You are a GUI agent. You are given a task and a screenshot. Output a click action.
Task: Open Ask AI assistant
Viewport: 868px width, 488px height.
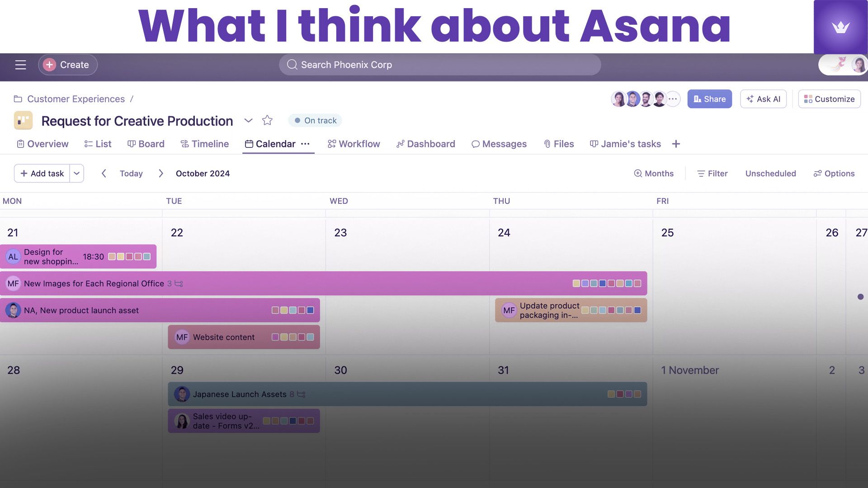pyautogui.click(x=763, y=99)
